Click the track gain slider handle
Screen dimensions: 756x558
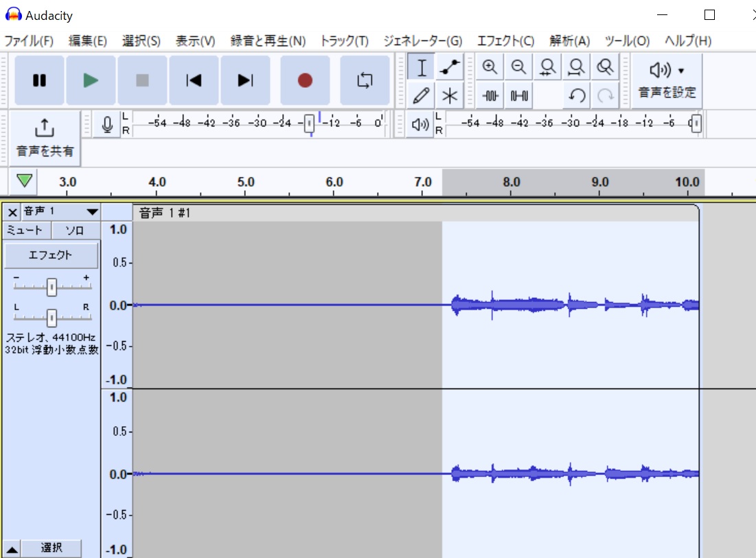tap(51, 289)
